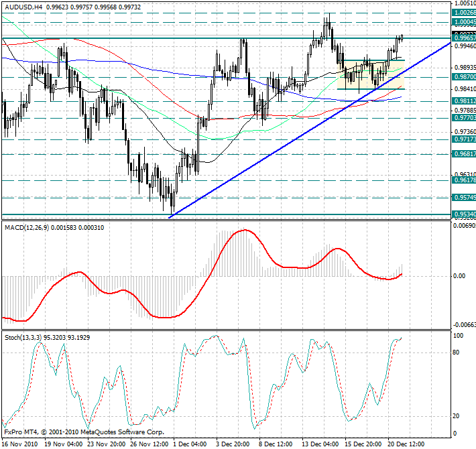Viewport: 476px width, 449px height.
Task: Select the 0.97173 price level label
Action: 464,139
